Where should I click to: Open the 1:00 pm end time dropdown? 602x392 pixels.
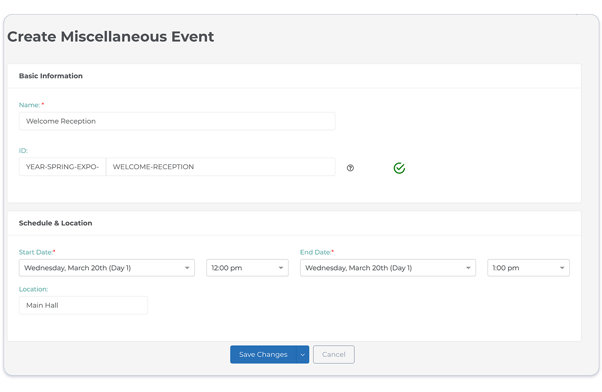click(528, 268)
